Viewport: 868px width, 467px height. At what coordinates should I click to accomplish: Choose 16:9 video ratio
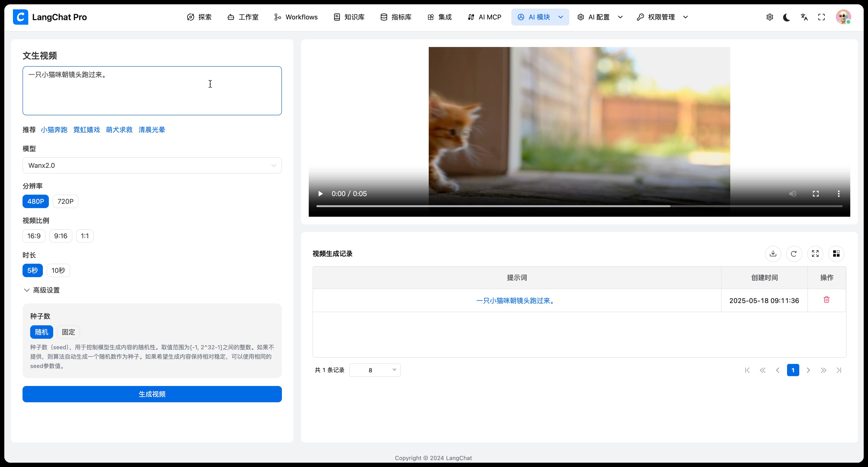pos(34,236)
